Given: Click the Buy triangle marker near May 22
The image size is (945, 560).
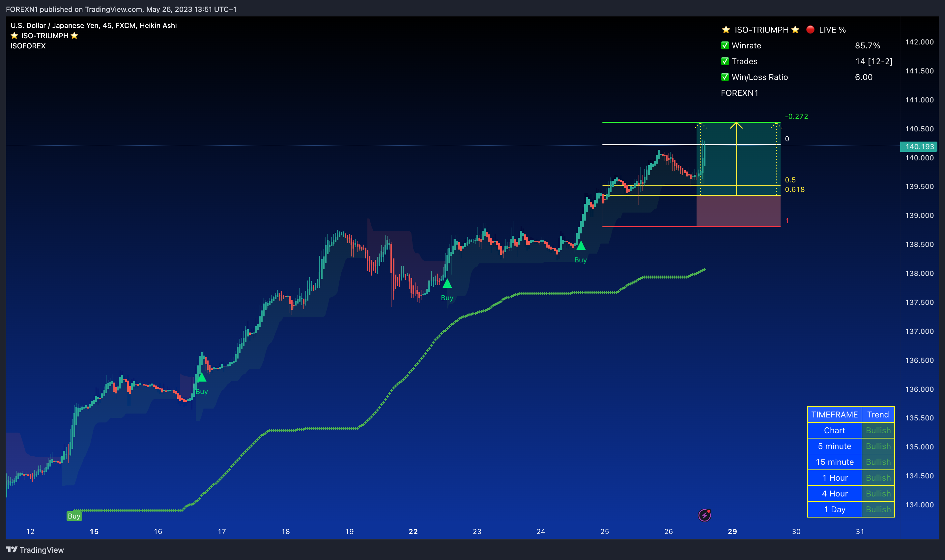Looking at the screenshot, I should pos(447,283).
